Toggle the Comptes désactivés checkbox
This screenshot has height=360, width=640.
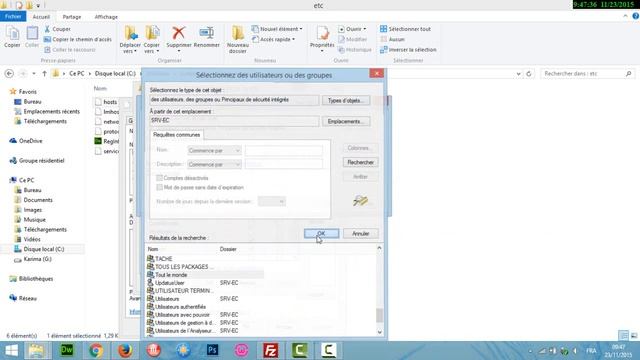pos(160,178)
